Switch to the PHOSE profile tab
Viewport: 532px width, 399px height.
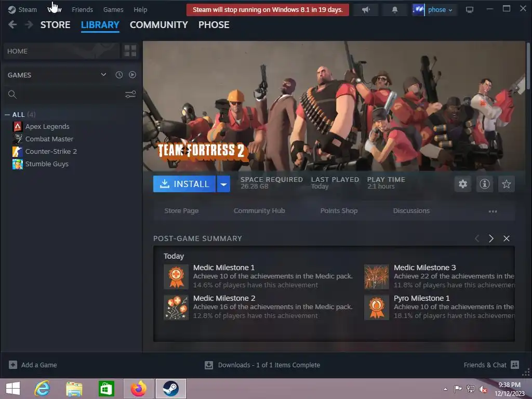pos(214,25)
